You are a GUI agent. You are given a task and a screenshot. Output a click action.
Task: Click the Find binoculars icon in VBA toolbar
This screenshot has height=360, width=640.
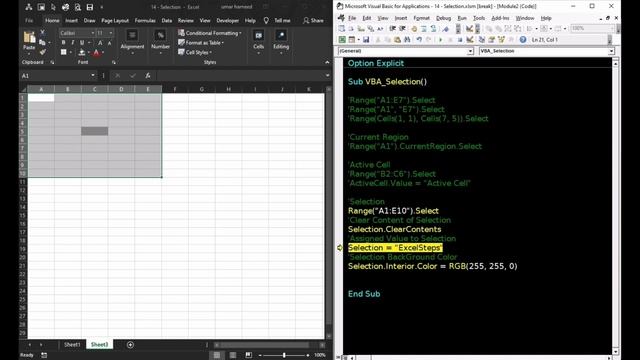coord(407,40)
